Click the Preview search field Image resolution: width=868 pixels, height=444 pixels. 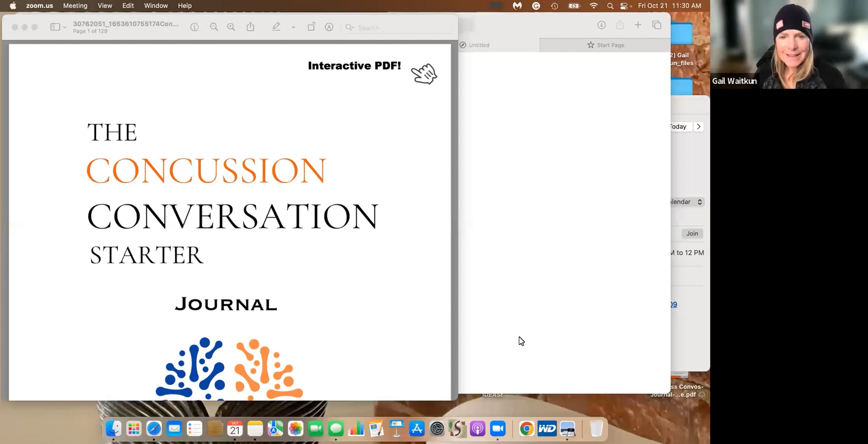(398, 28)
